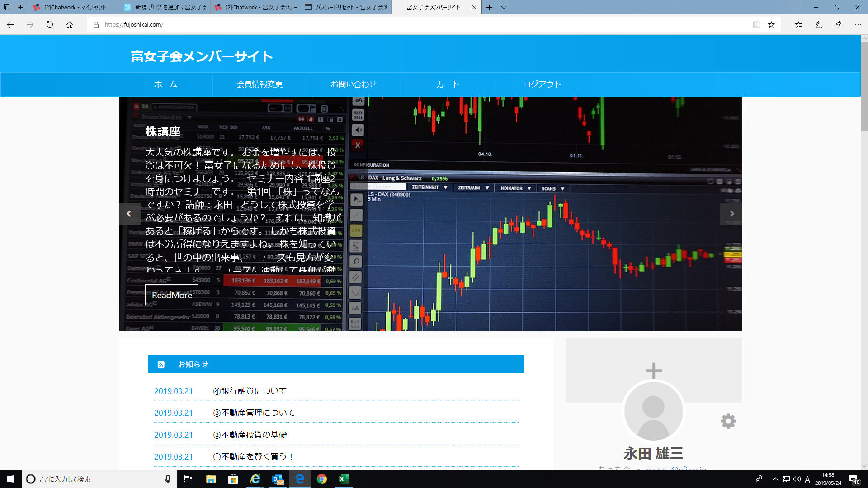
Task: Click the profile settings gear icon
Action: point(728,421)
